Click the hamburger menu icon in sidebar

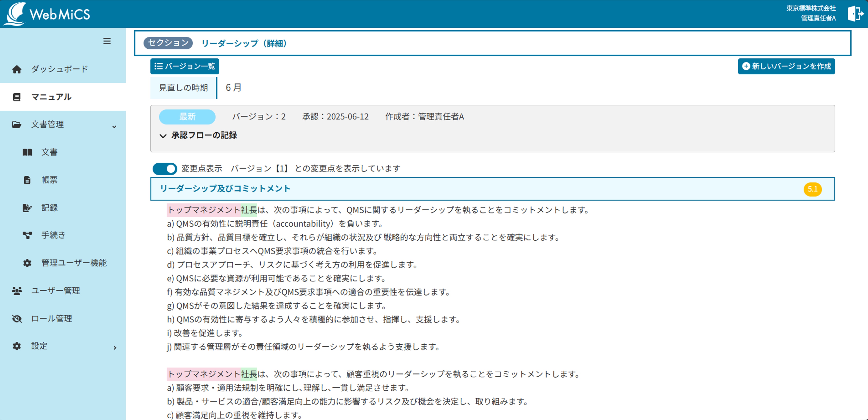107,41
